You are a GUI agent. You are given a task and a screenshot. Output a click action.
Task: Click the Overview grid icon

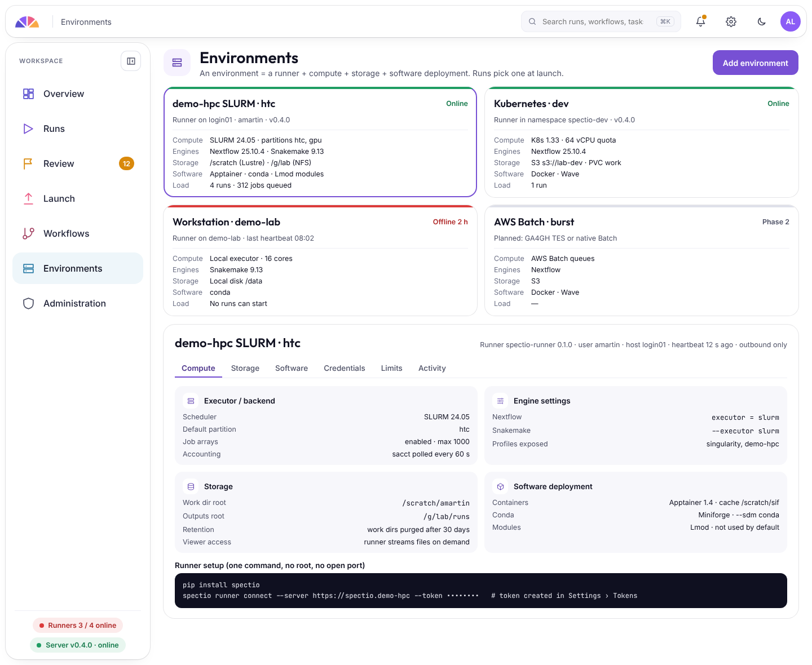pos(28,94)
